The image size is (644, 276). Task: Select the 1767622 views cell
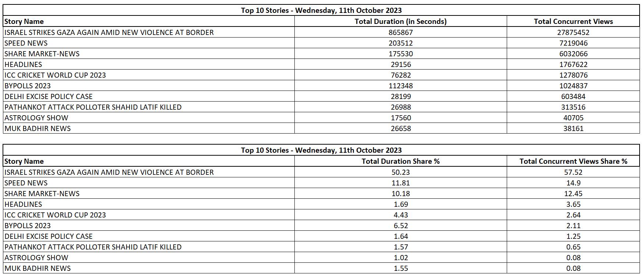tap(573, 64)
